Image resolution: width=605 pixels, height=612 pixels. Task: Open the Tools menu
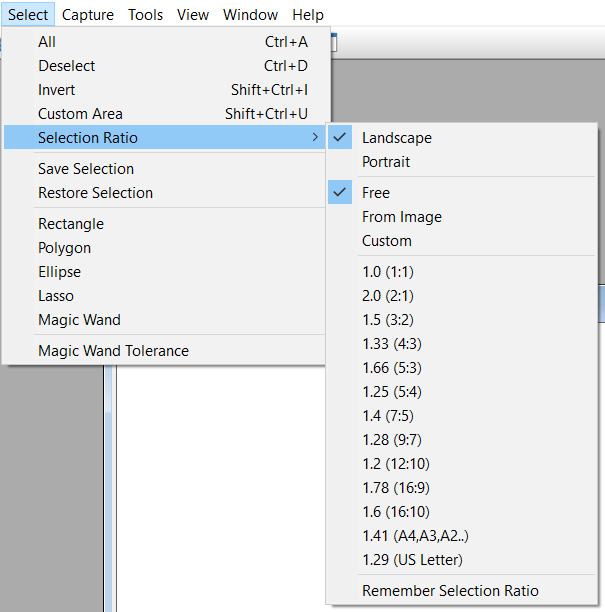(x=146, y=15)
